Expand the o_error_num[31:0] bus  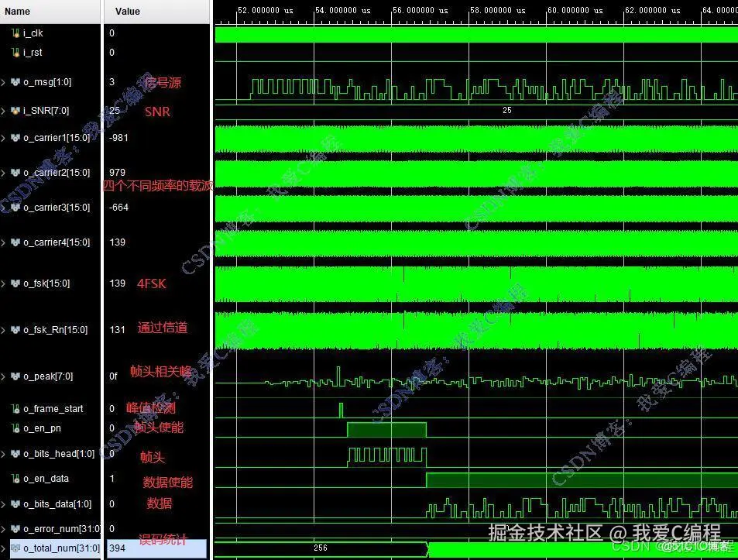click(4, 530)
